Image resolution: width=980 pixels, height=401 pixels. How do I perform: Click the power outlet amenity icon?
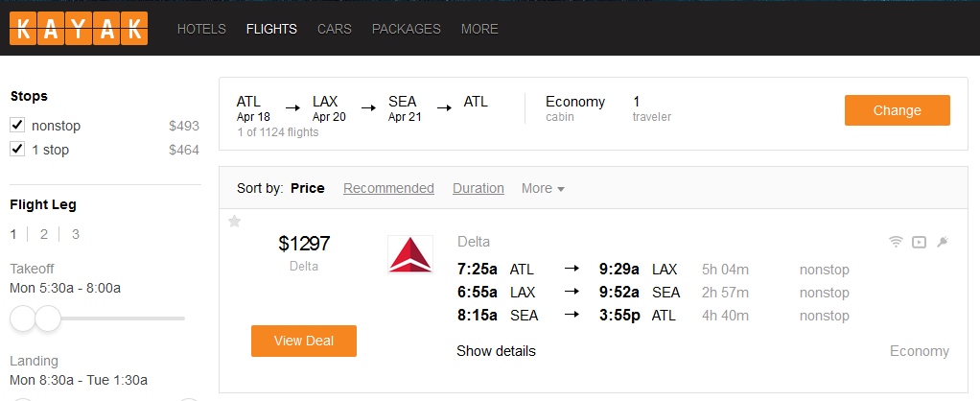(x=943, y=242)
